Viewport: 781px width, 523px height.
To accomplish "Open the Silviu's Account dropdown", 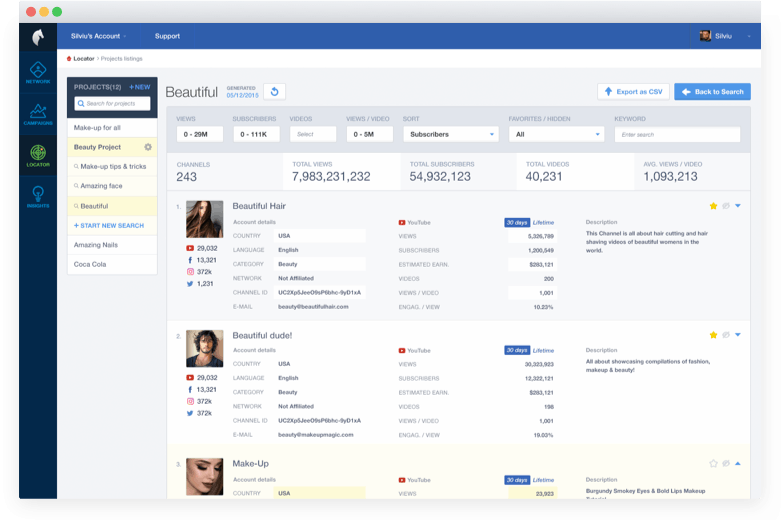I will (x=98, y=36).
